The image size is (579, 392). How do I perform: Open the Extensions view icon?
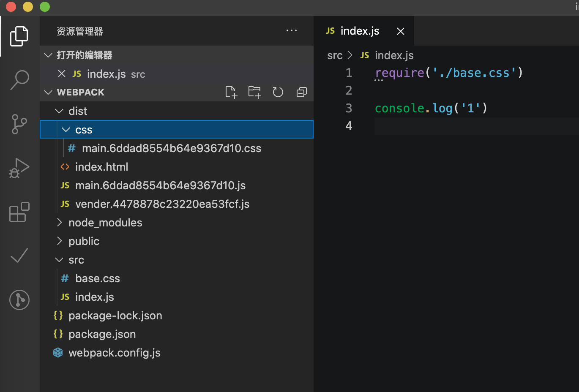click(19, 212)
